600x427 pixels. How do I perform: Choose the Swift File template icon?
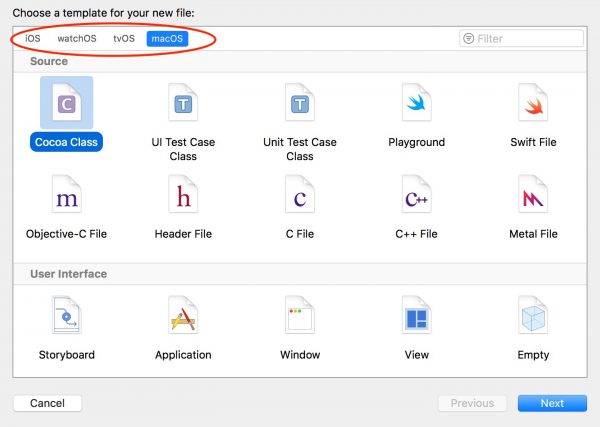click(x=533, y=103)
